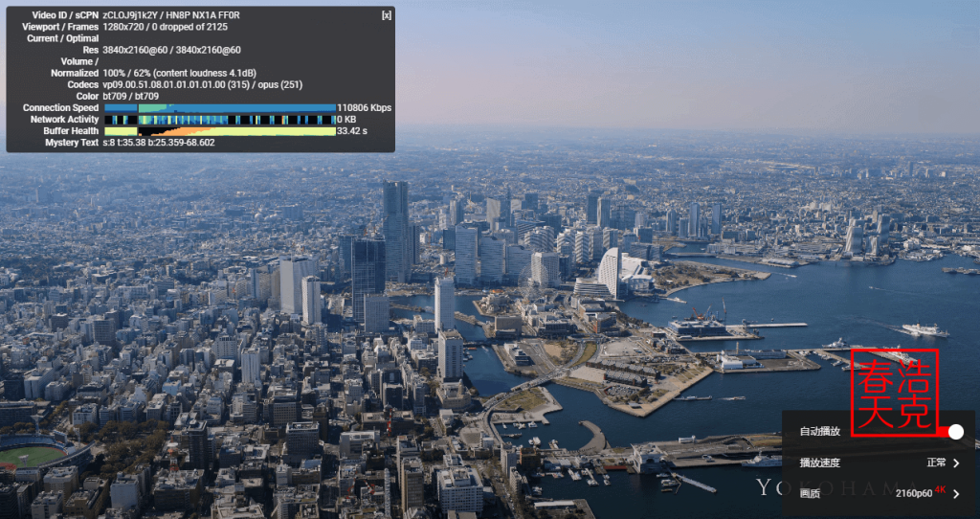
Task: Open the 播放速度 playback speed submenu
Action: [821, 463]
